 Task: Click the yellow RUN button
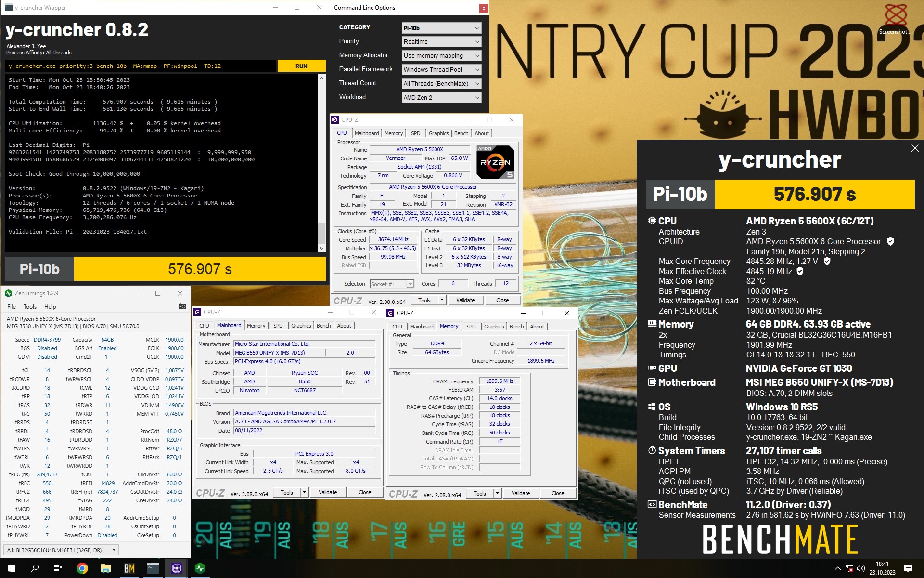coord(301,66)
